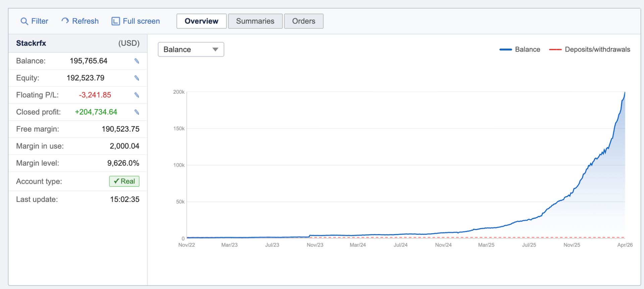Click the 150k y-axis label
Viewport: 644px width, 289px height.
coord(179,129)
